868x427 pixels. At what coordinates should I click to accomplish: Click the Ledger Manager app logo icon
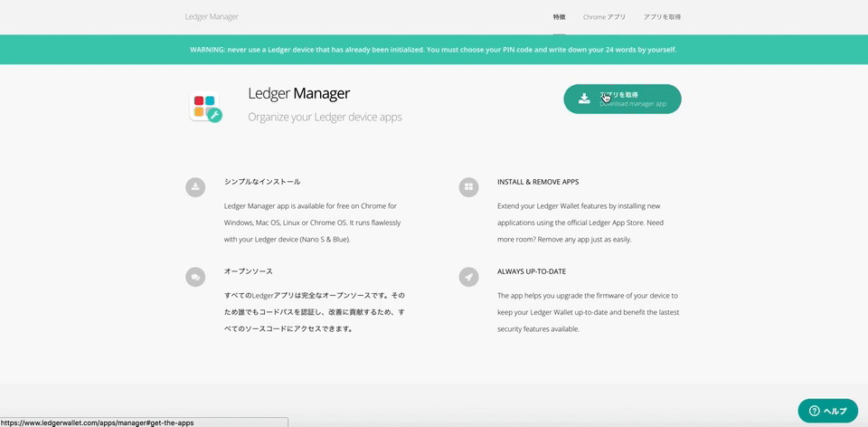[x=205, y=107]
